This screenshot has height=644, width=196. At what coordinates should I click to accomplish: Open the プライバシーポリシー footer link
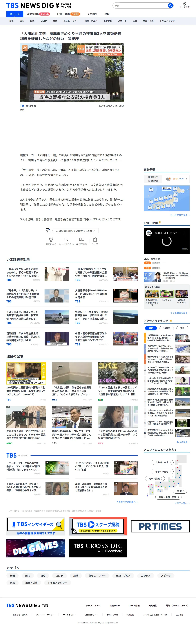(45, 614)
